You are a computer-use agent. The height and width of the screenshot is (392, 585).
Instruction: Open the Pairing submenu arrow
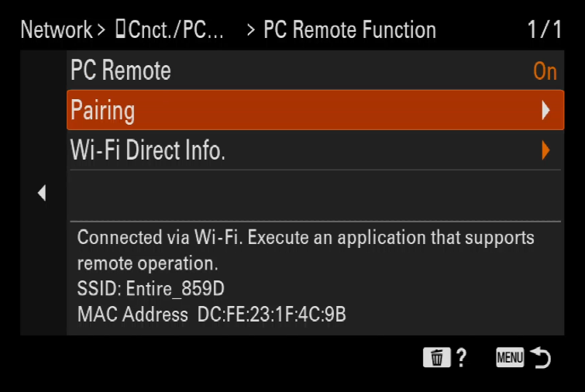(545, 110)
